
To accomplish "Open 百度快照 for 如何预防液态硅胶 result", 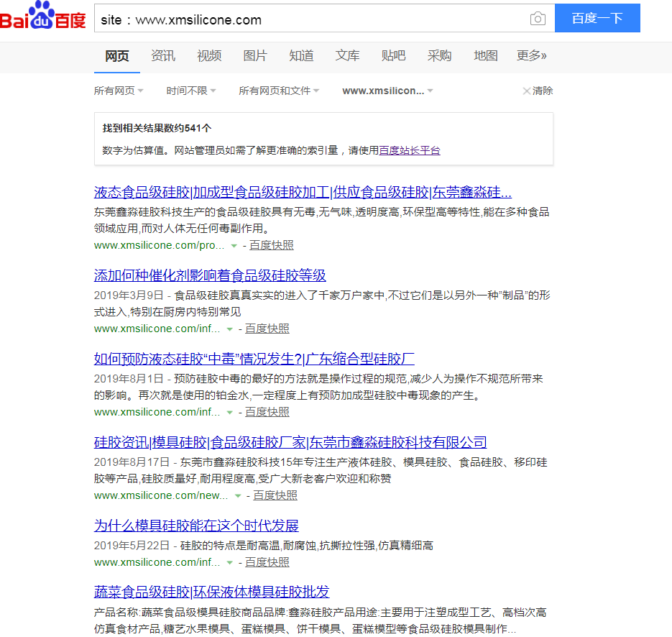I will click(267, 412).
